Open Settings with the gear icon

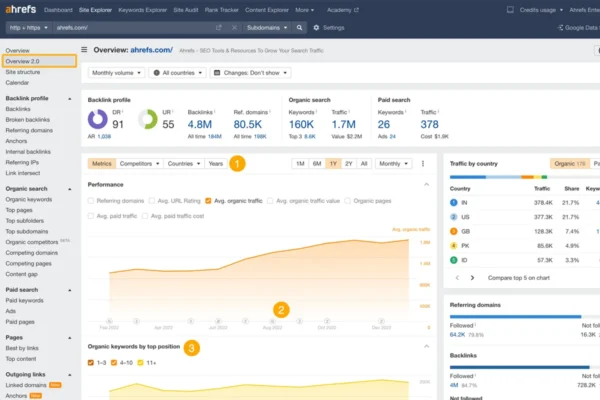[316, 28]
